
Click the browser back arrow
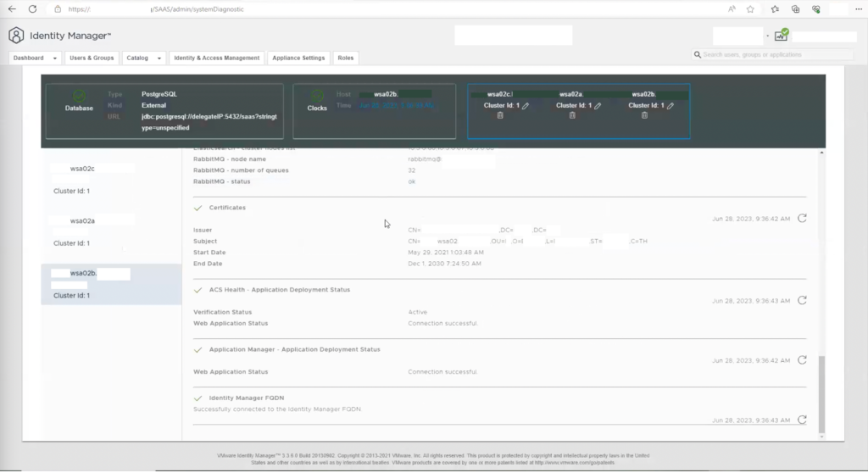(12, 8)
